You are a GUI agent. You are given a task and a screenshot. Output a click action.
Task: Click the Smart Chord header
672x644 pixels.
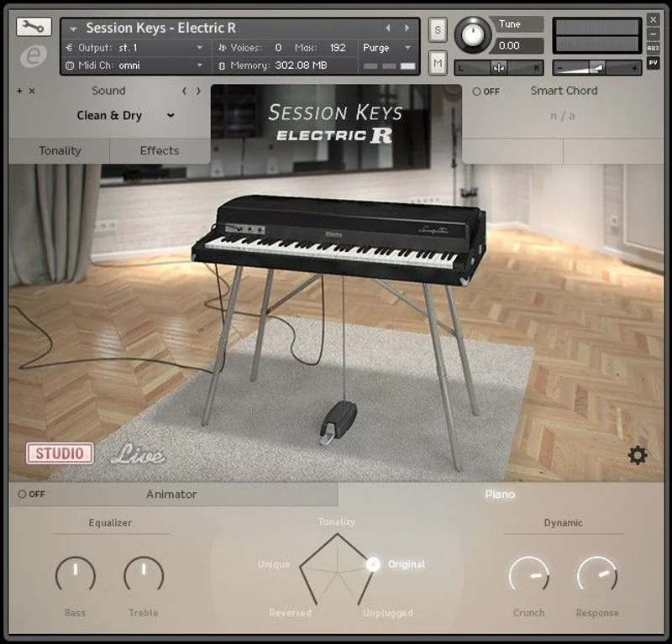pos(564,91)
